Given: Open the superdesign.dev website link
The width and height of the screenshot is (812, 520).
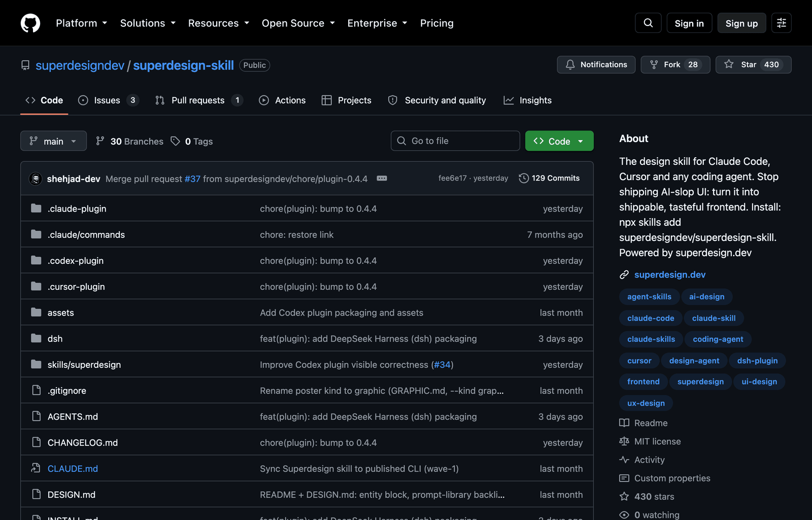Looking at the screenshot, I should 670,274.
